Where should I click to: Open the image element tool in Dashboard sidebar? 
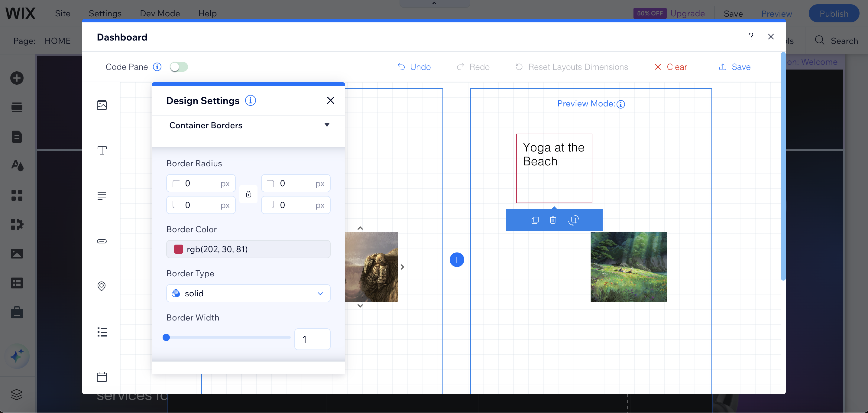tap(102, 105)
